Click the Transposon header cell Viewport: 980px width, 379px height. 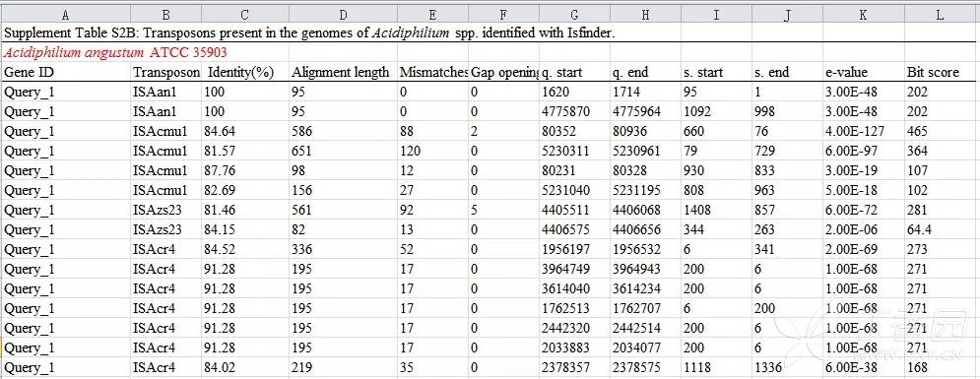[x=165, y=72]
